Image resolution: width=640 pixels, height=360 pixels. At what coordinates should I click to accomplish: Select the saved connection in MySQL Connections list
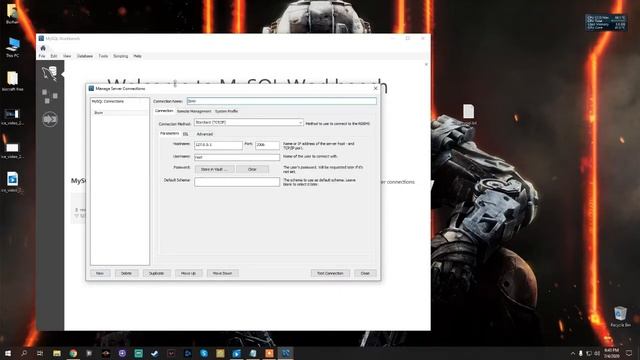[x=119, y=113]
